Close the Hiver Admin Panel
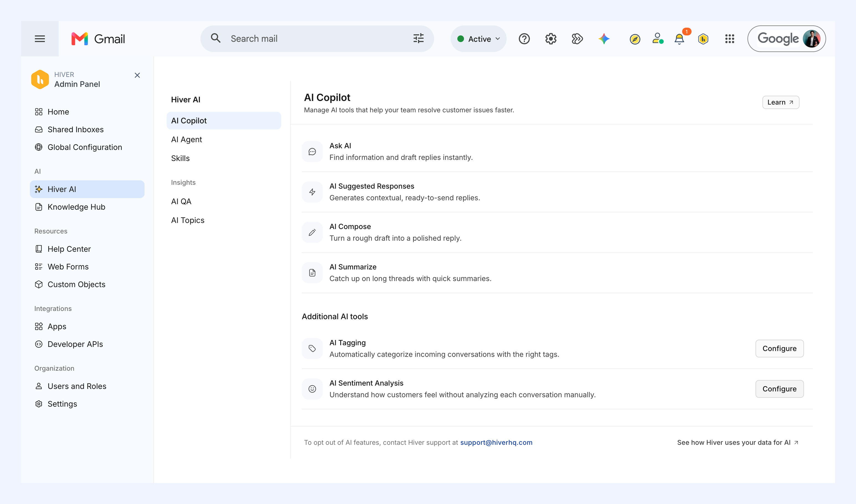Image resolution: width=856 pixels, height=504 pixels. (137, 75)
